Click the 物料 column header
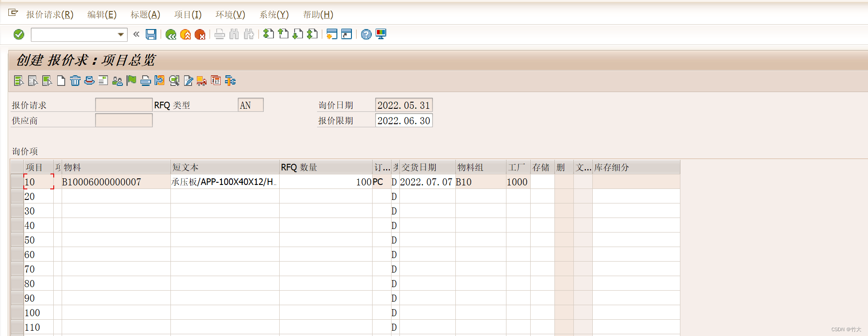The height and width of the screenshot is (336, 868). click(116, 167)
